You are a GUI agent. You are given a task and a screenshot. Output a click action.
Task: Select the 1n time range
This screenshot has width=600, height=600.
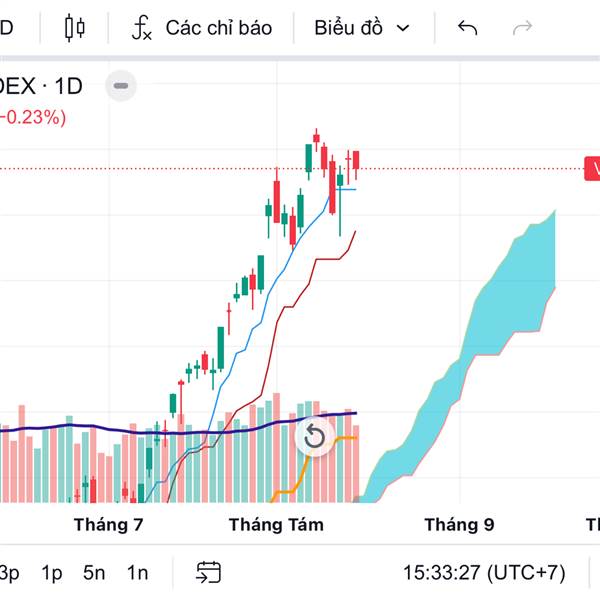tap(137, 573)
